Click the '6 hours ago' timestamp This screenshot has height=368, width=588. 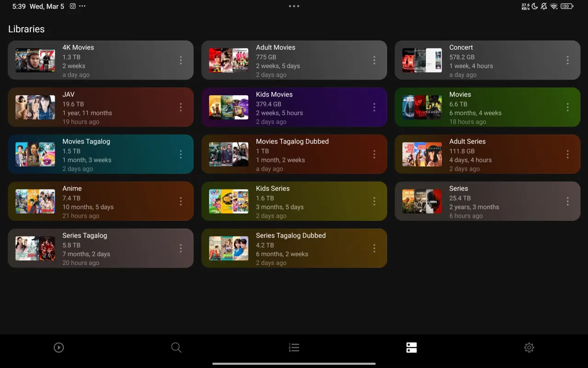[466, 216]
